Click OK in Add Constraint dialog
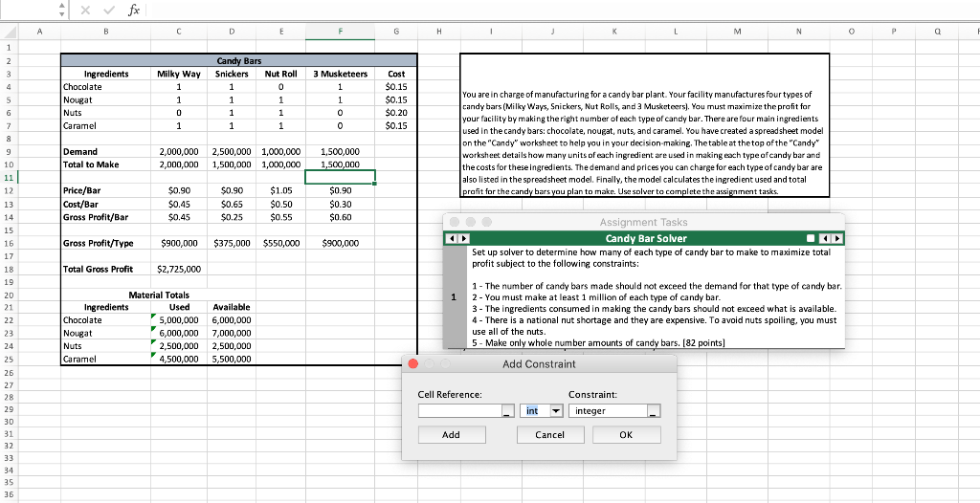This screenshot has width=980, height=503. point(626,435)
